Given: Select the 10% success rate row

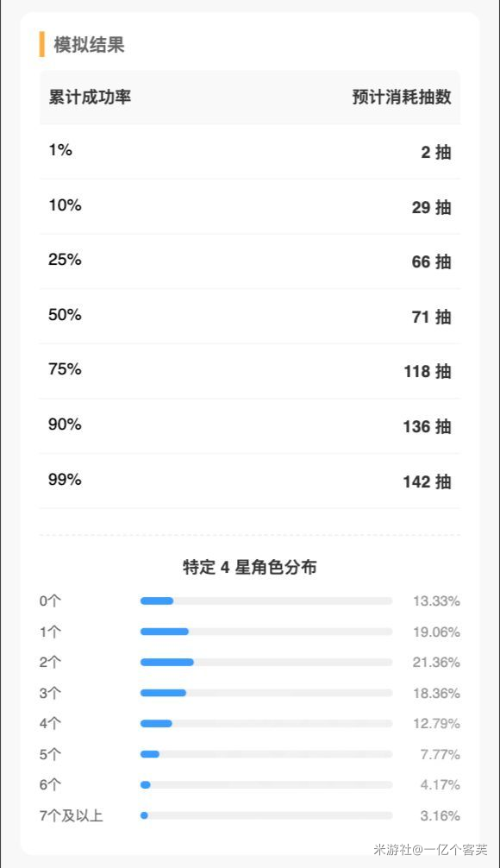Looking at the screenshot, I should tap(250, 205).
